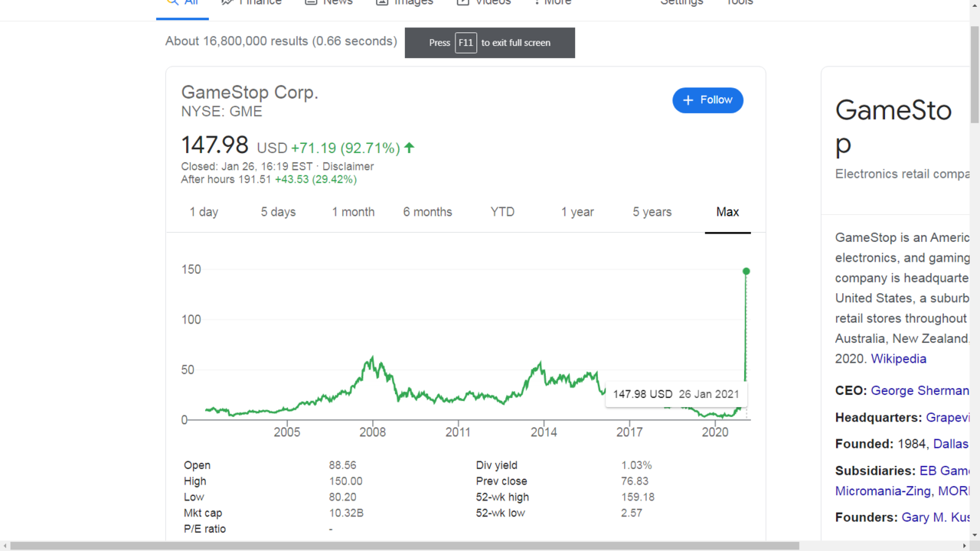
Task: Click the Low value 80.20
Action: [343, 497]
